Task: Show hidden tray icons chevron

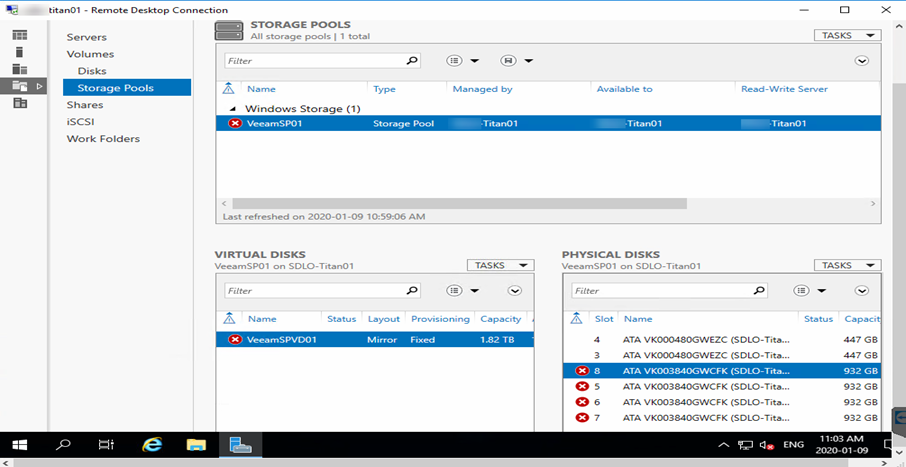Action: coord(723,445)
